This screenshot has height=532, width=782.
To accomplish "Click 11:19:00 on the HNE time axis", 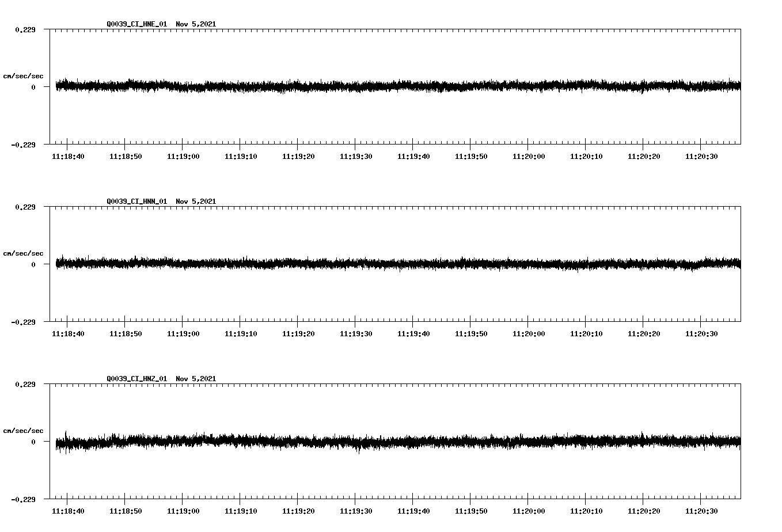I will 183,157.
